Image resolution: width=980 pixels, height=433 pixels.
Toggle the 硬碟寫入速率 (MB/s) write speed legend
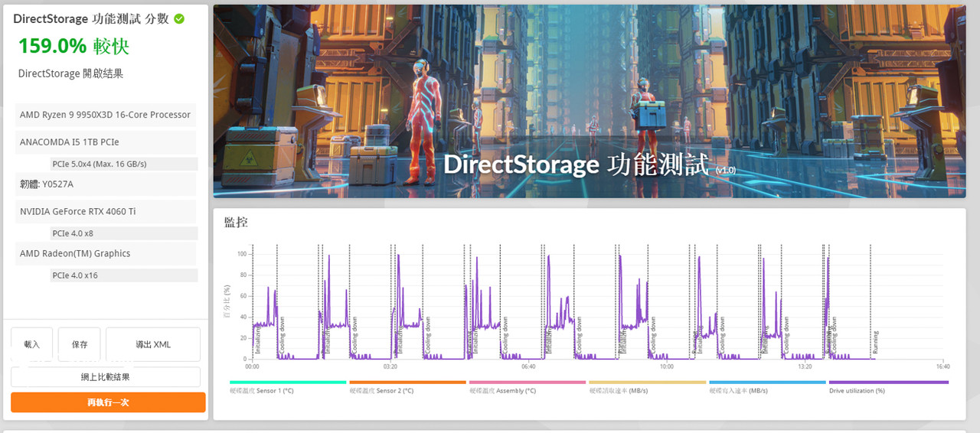coord(767,386)
